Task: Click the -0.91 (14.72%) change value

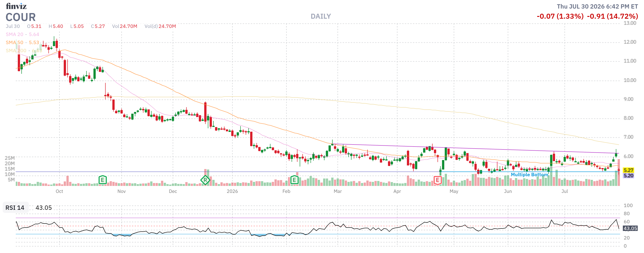Action: point(612,16)
